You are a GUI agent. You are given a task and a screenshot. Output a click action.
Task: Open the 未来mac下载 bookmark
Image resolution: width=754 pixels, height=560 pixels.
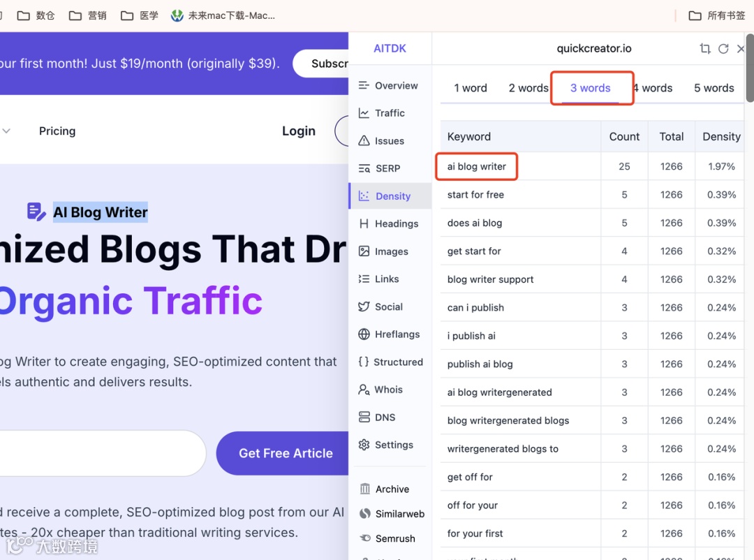[x=223, y=15]
